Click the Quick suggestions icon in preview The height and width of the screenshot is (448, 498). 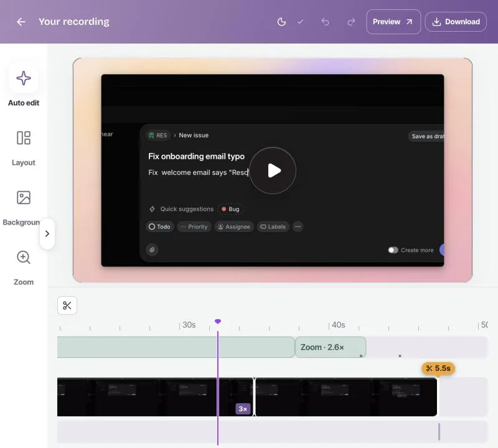click(152, 209)
